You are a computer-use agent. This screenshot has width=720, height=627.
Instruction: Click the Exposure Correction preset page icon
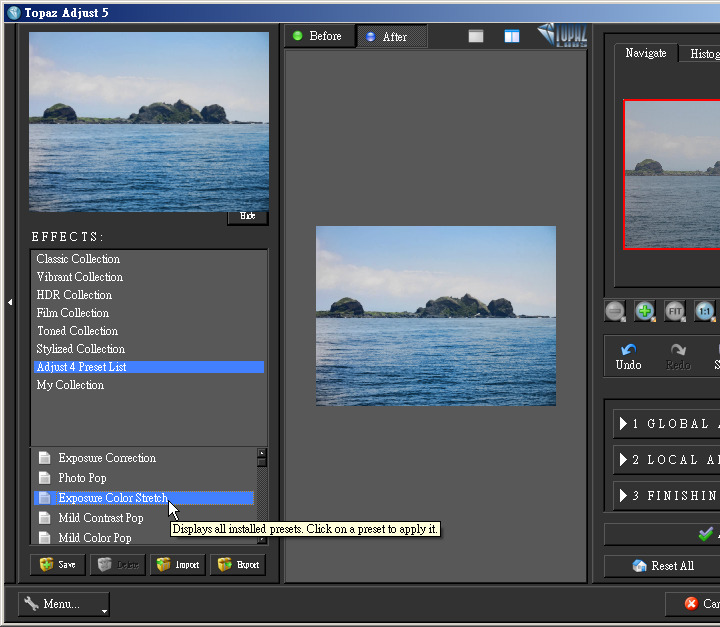pyautogui.click(x=45, y=458)
